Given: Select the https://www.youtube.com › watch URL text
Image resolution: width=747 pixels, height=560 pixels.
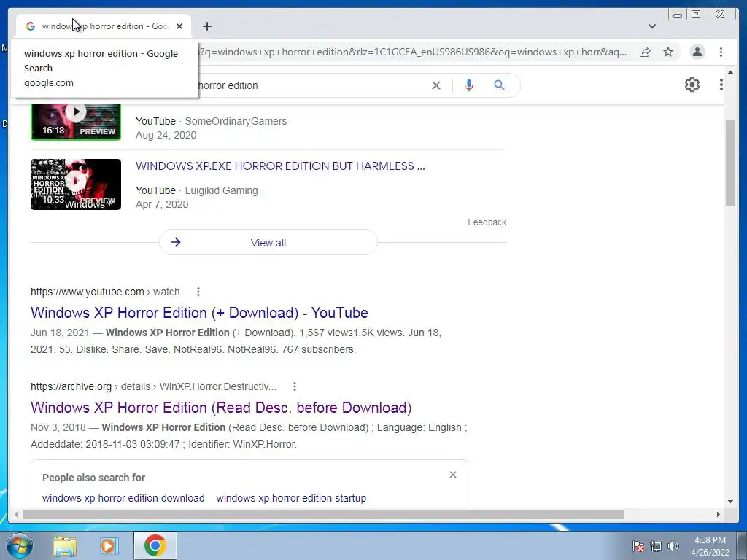Looking at the screenshot, I should coord(105,292).
